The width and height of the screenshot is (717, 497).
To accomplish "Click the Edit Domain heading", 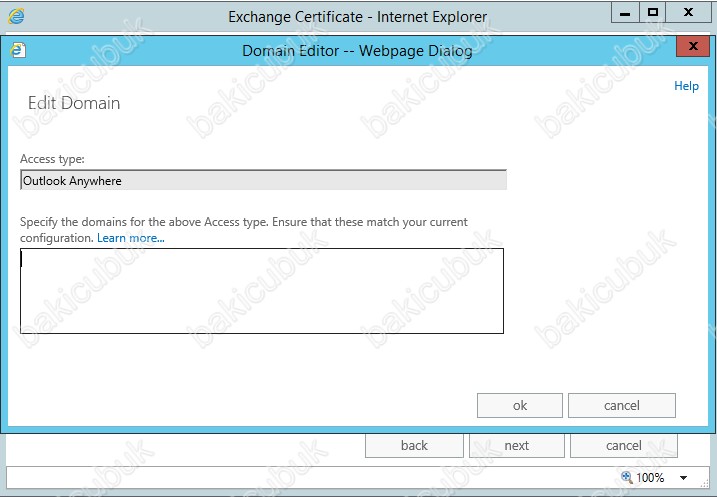I will pyautogui.click(x=74, y=103).
